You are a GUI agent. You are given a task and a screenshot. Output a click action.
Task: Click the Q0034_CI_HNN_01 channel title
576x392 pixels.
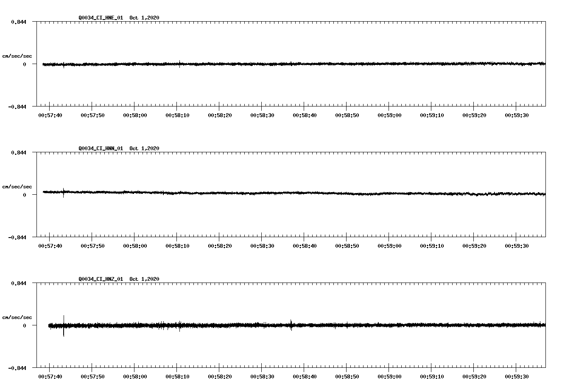pyautogui.click(x=100, y=148)
